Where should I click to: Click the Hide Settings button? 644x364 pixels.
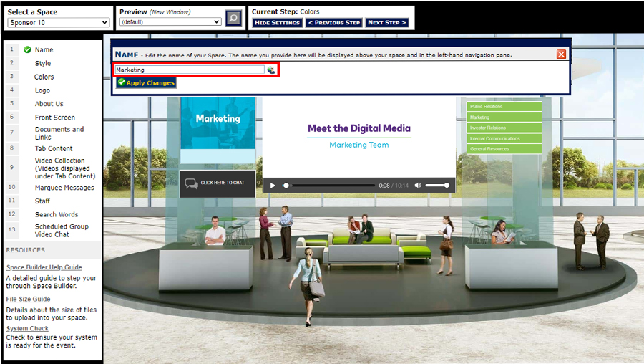pyautogui.click(x=277, y=23)
